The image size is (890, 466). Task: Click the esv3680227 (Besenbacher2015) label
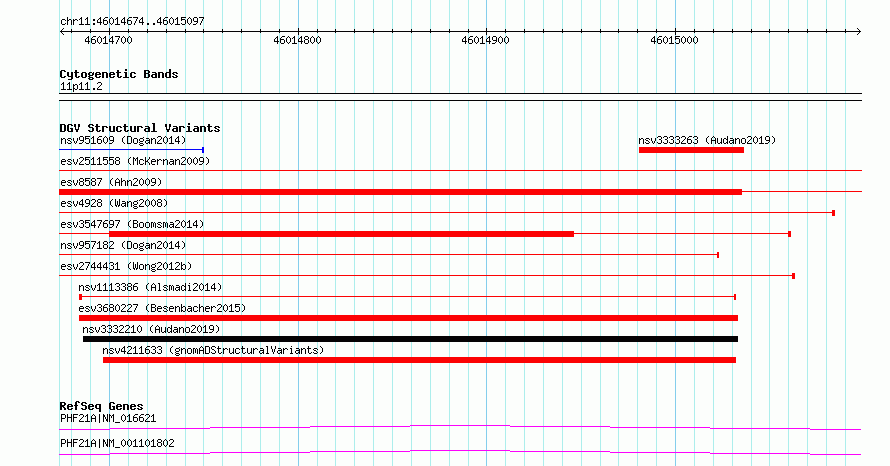click(x=162, y=308)
